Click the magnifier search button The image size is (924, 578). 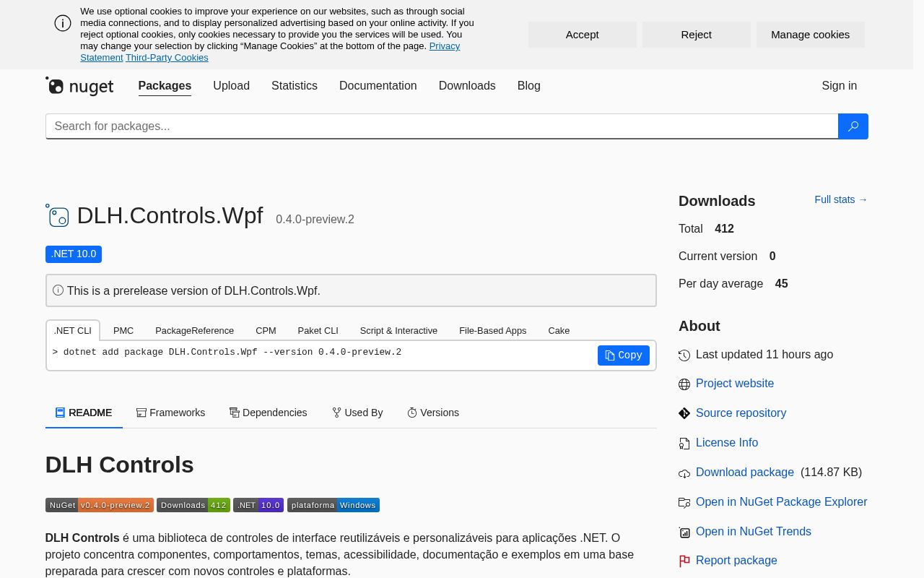(x=853, y=126)
